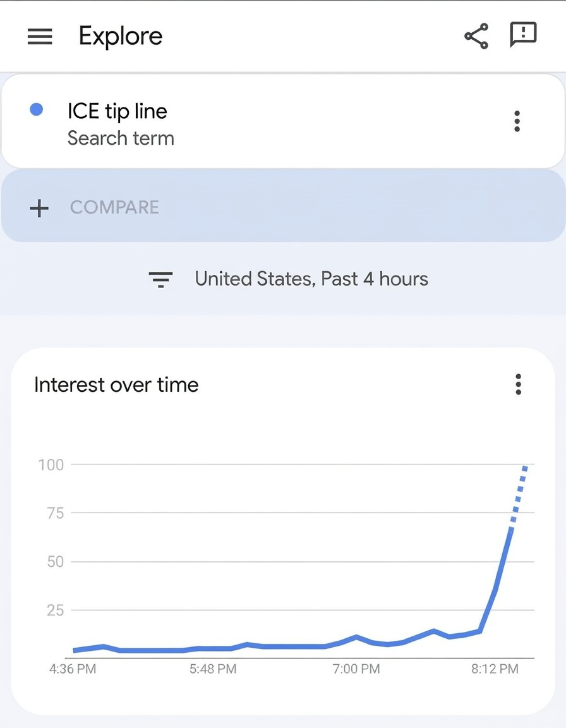Tap the share icon in header
This screenshot has height=728, width=566.
click(x=476, y=36)
